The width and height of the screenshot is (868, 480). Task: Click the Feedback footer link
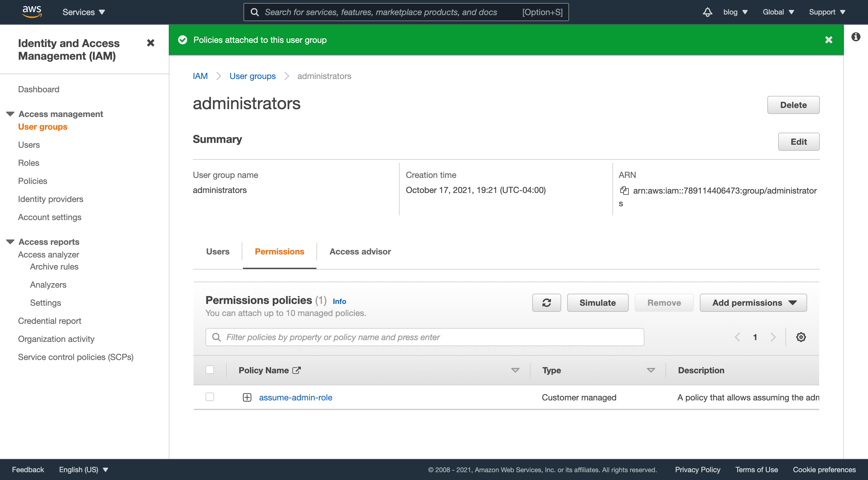[28, 469]
